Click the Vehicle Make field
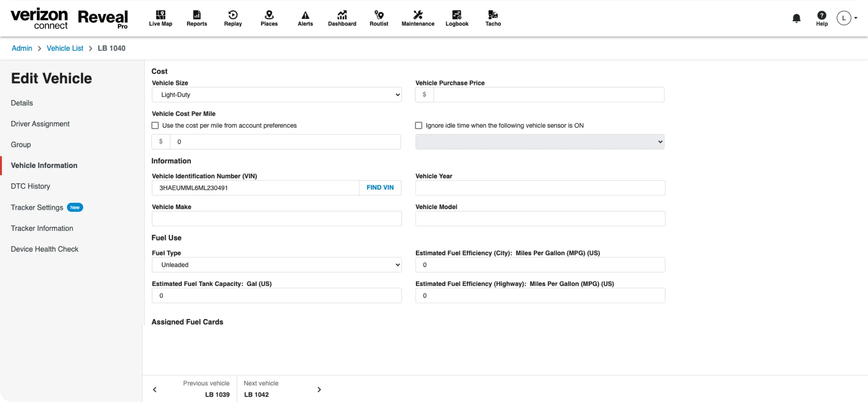868x402 pixels. click(x=277, y=219)
